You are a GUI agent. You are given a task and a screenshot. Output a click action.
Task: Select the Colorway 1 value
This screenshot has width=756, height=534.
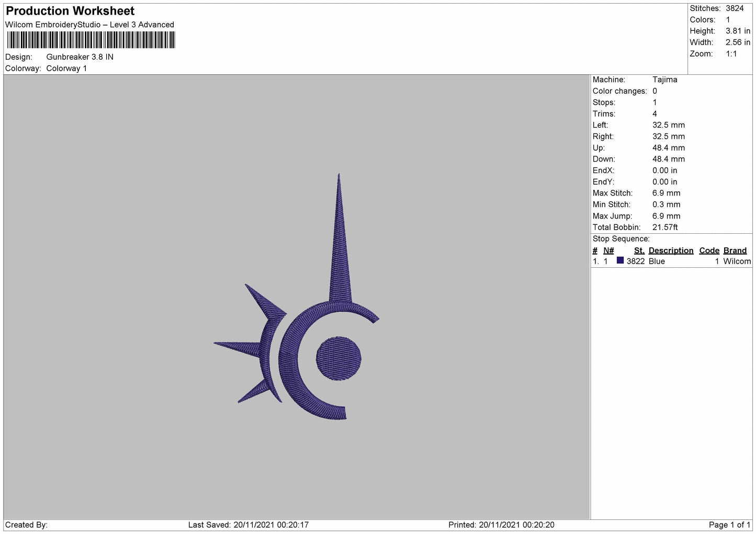(x=66, y=69)
